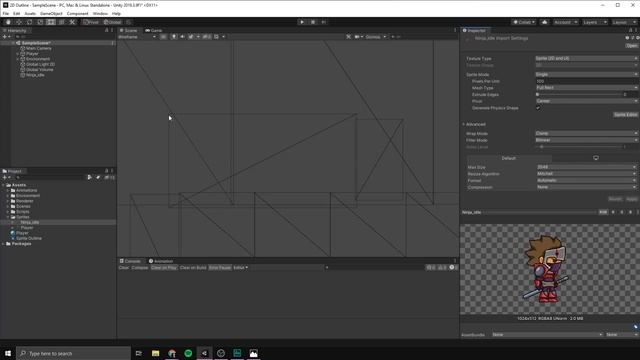Switch to the Scene tab
The height and width of the screenshot is (360, 640).
tap(129, 31)
